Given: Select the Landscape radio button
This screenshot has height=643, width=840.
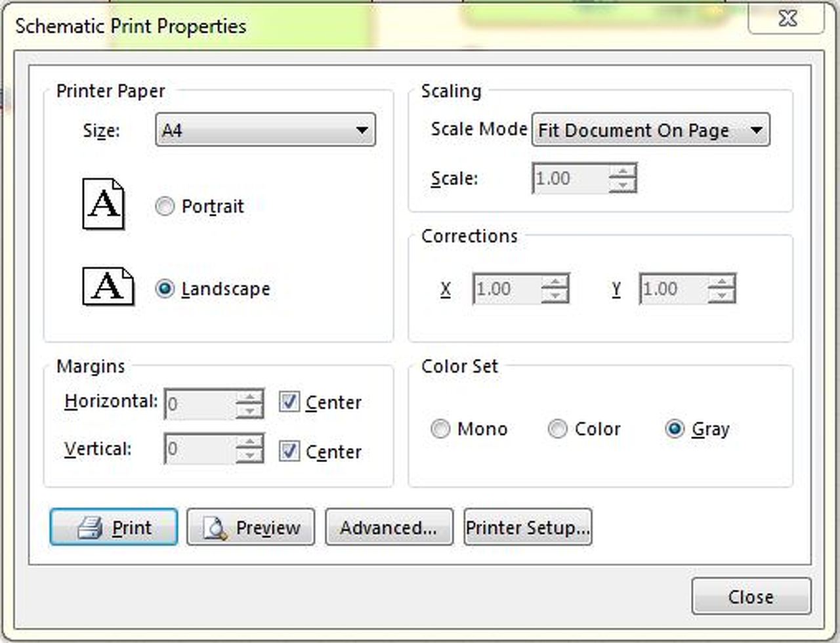Looking at the screenshot, I should [x=165, y=289].
